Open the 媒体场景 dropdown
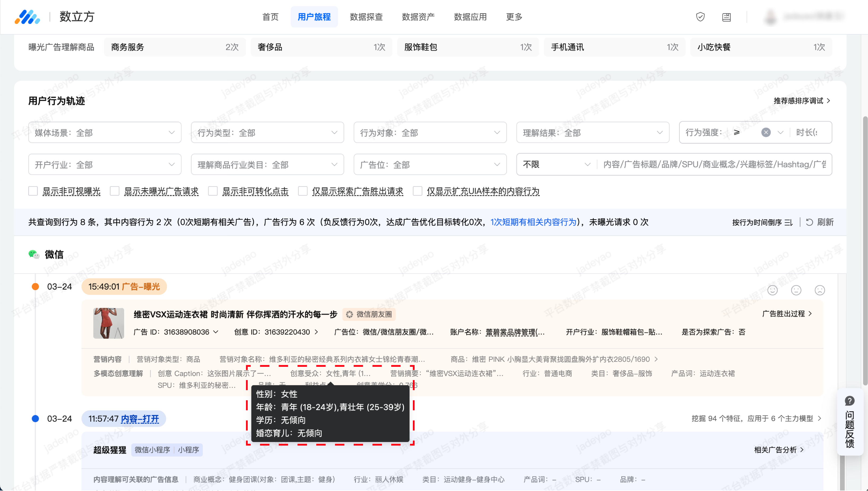This screenshot has height=491, width=868. (x=104, y=132)
